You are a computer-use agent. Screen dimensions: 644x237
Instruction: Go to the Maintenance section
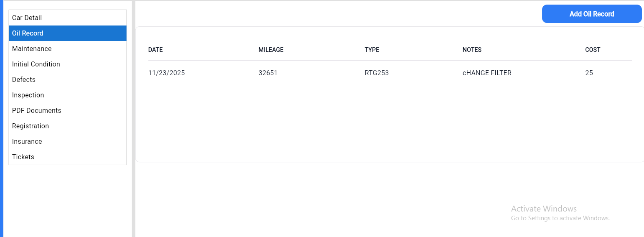pyautogui.click(x=32, y=49)
